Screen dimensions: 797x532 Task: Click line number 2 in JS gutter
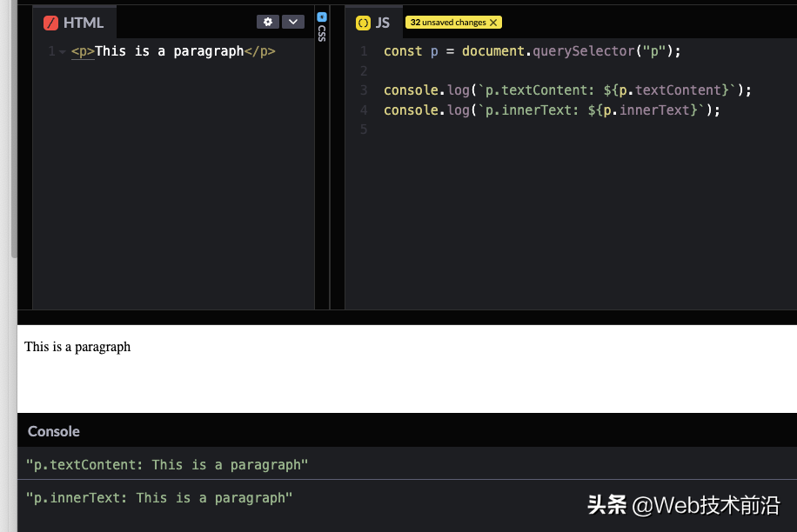[x=364, y=70]
